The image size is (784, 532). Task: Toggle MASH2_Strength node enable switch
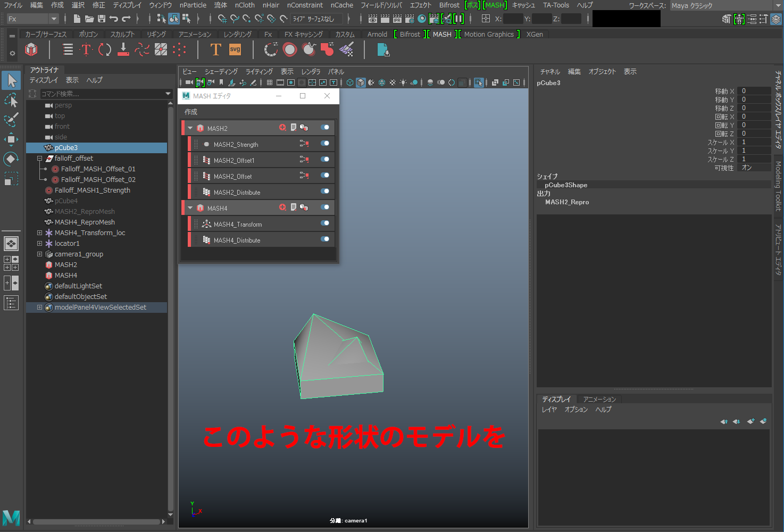[324, 144]
